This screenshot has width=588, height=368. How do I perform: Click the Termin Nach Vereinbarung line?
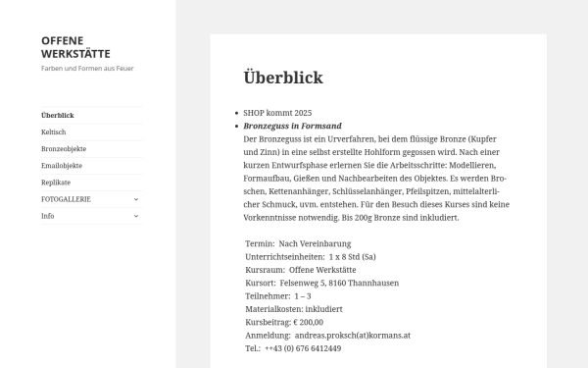pyautogui.click(x=298, y=244)
